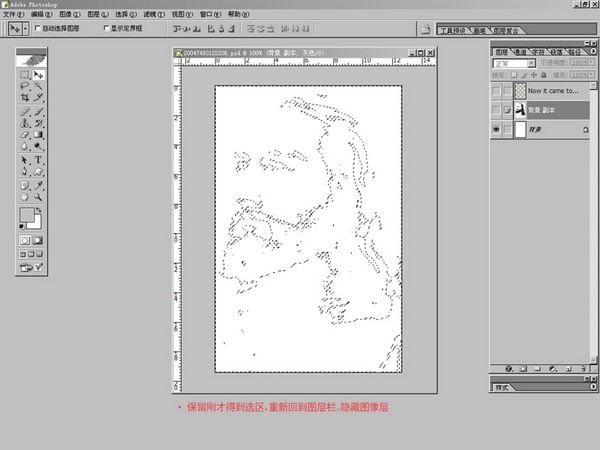Hide the 背景 layer eye icon

click(x=496, y=131)
